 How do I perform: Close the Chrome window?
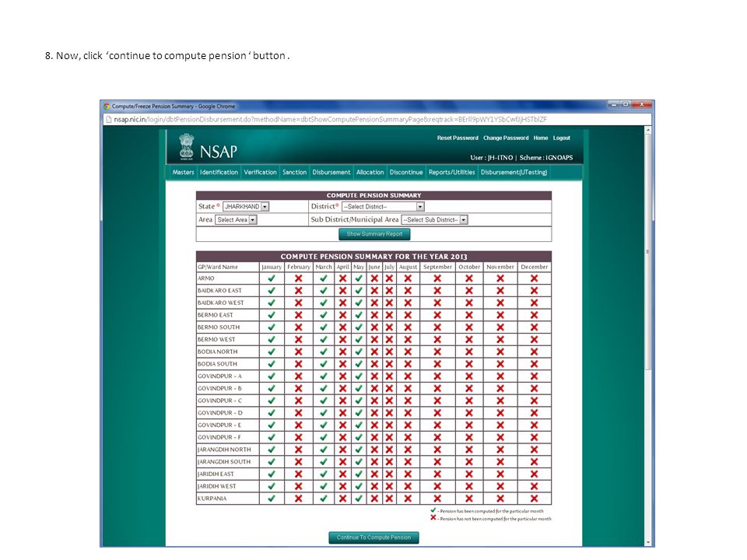(x=642, y=103)
